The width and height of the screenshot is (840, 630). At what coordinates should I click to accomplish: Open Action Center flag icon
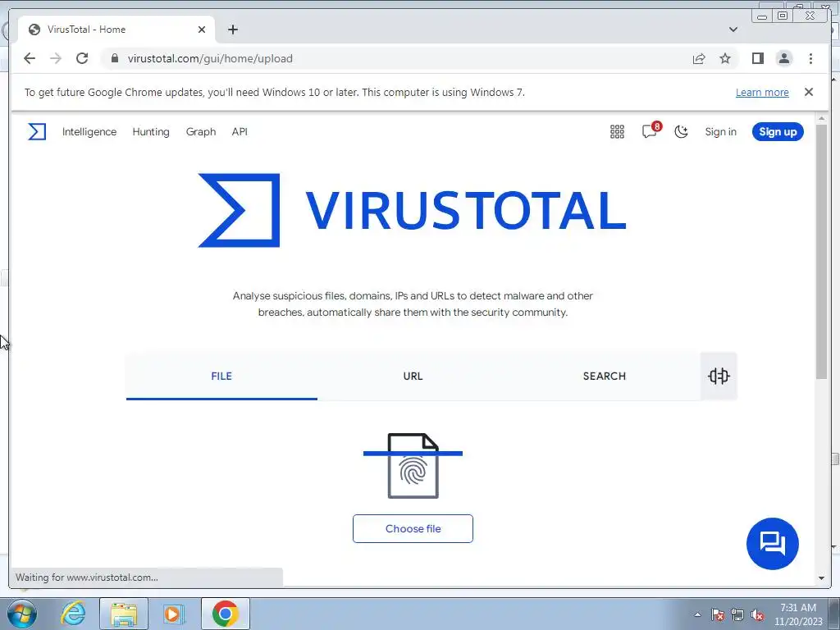click(x=718, y=614)
